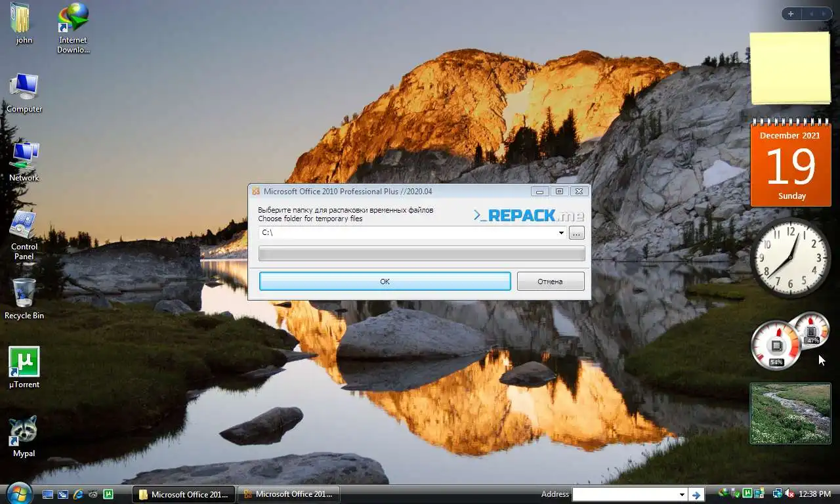
Task: Open the network connection tray icon
Action: click(x=778, y=493)
